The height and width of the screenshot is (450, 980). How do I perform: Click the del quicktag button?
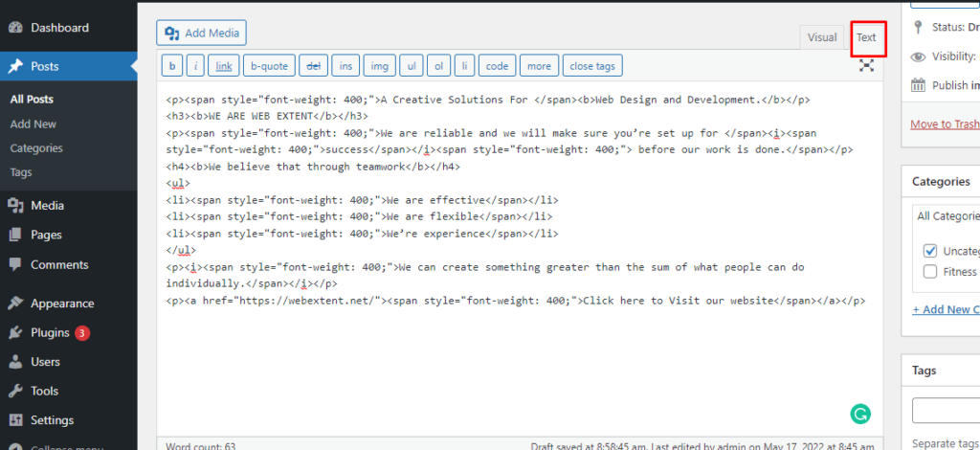pyautogui.click(x=313, y=66)
